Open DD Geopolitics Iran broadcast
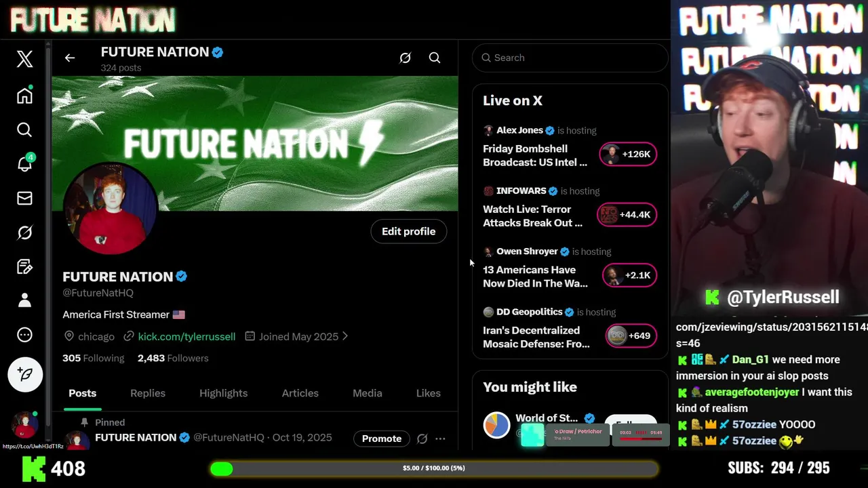The width and height of the screenshot is (868, 488). click(536, 337)
